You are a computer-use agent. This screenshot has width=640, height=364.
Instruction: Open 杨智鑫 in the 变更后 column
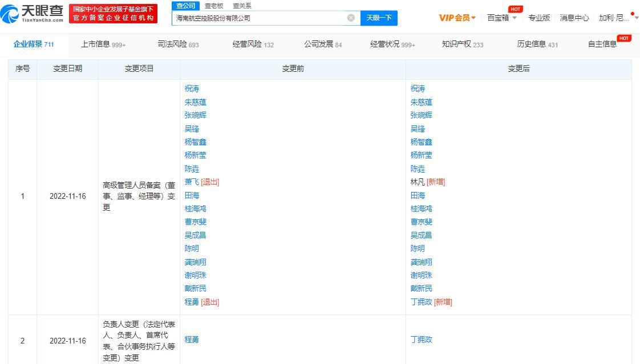coord(421,142)
